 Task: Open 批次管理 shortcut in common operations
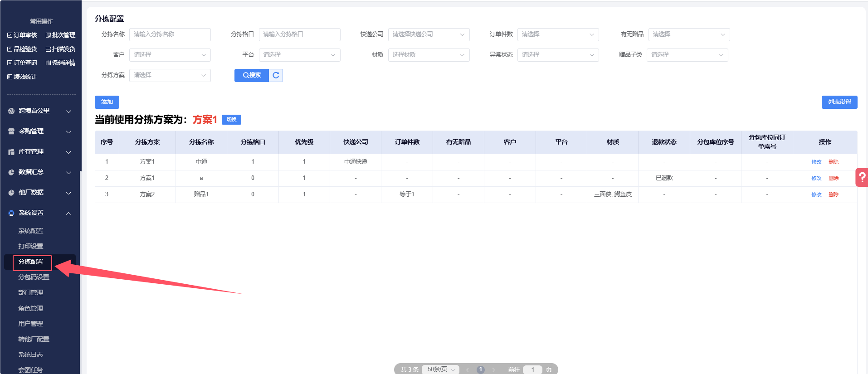click(x=60, y=35)
